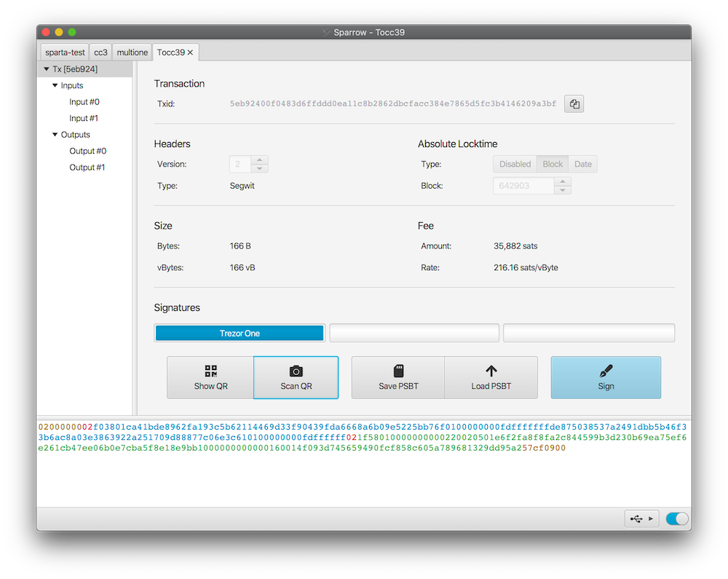Collapse the Tx [5eb924] root node
Image resolution: width=728 pixels, height=579 pixels.
tap(47, 69)
